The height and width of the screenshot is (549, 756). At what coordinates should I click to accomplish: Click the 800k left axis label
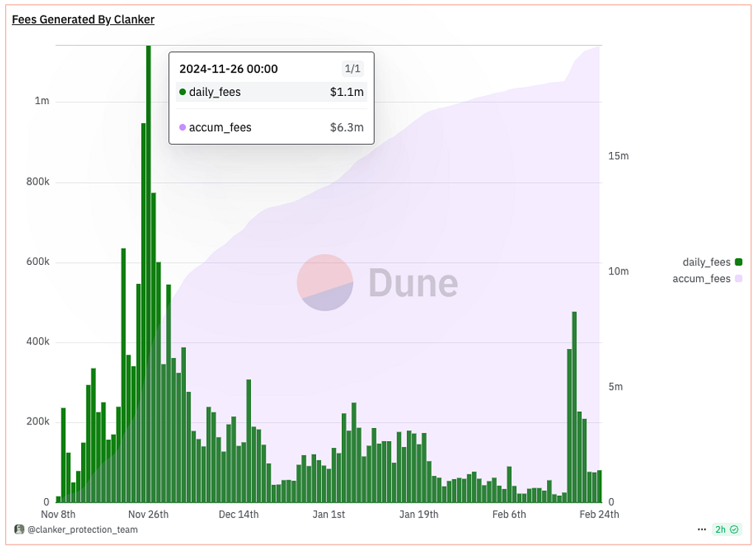coord(38,182)
